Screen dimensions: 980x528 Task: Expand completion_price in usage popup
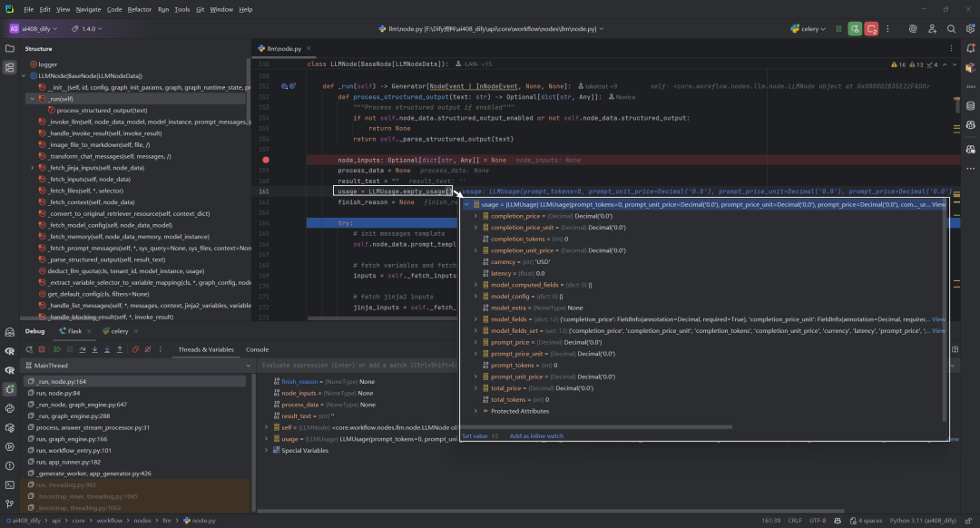(475, 216)
